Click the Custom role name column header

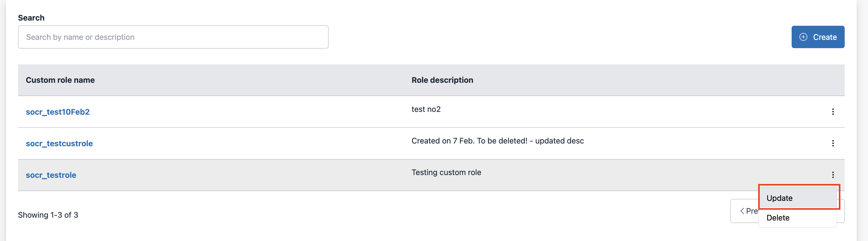(x=60, y=80)
